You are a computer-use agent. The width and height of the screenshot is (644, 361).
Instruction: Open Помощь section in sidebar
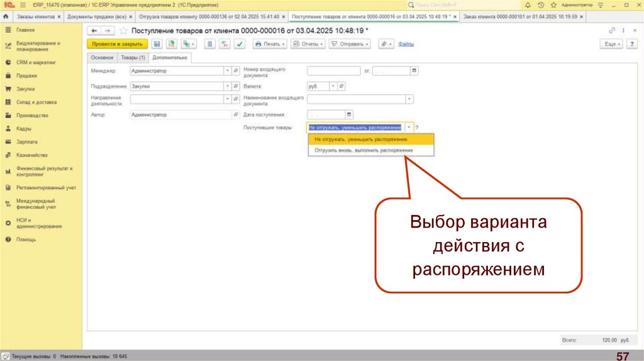26,239
